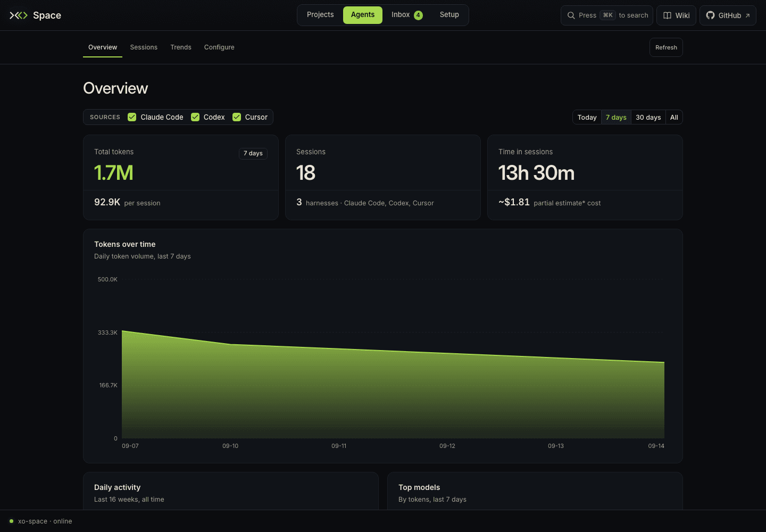This screenshot has height=532, width=766.
Task: Switch range to 30 days
Action: [648, 117]
